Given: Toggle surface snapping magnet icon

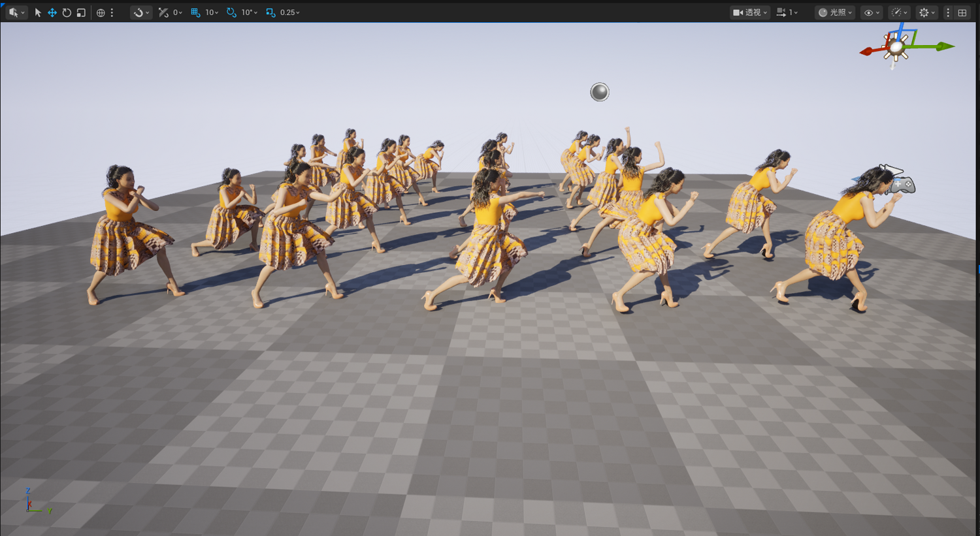Looking at the screenshot, I should [x=141, y=12].
